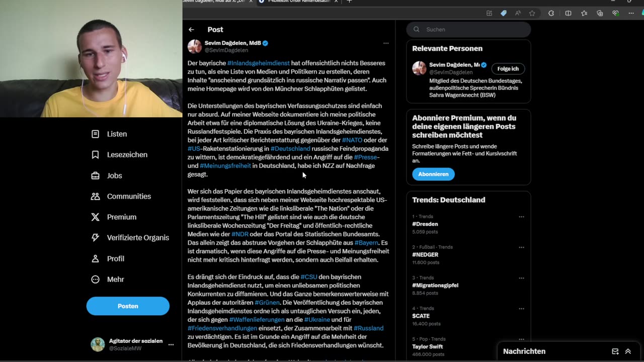Open Sevim Dağdelen's avatar in post header
This screenshot has height=362, width=644.
point(195,46)
